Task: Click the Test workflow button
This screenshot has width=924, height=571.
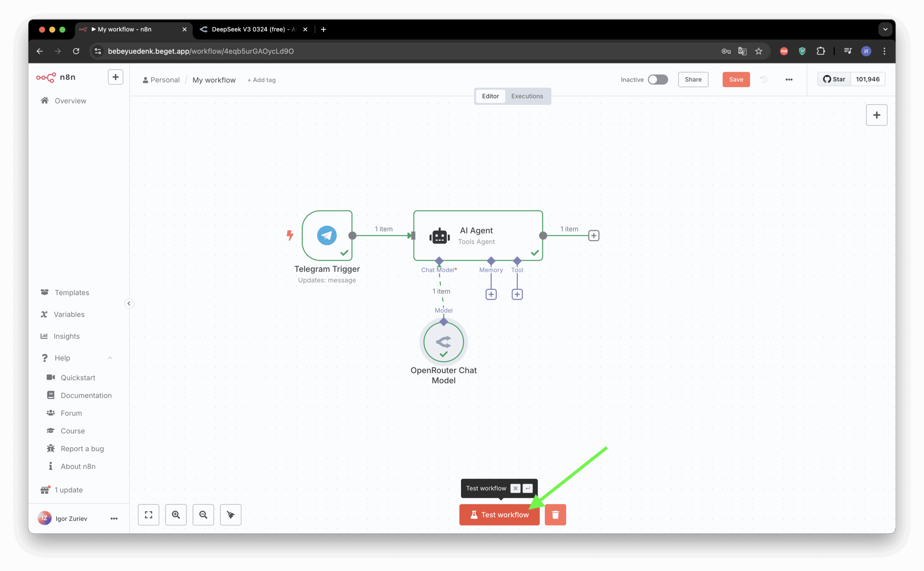Action: coord(499,514)
